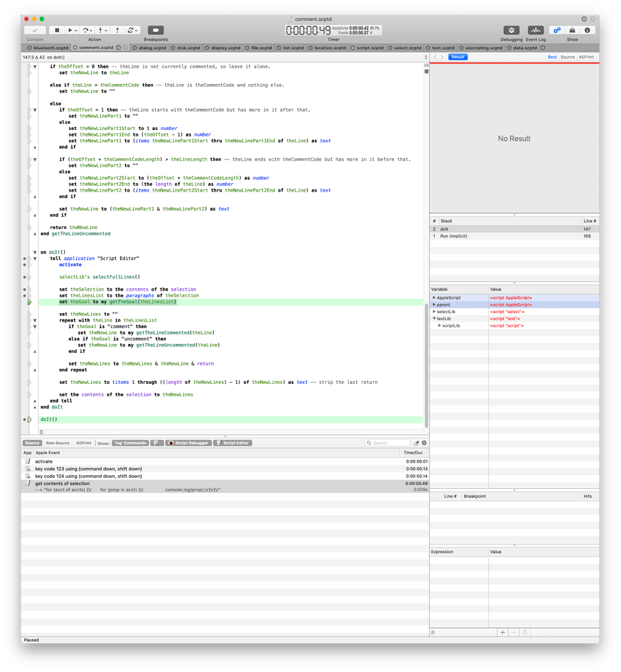This screenshot has height=672, width=621.
Task: Close the data.scptd tab
Action: click(x=510, y=48)
